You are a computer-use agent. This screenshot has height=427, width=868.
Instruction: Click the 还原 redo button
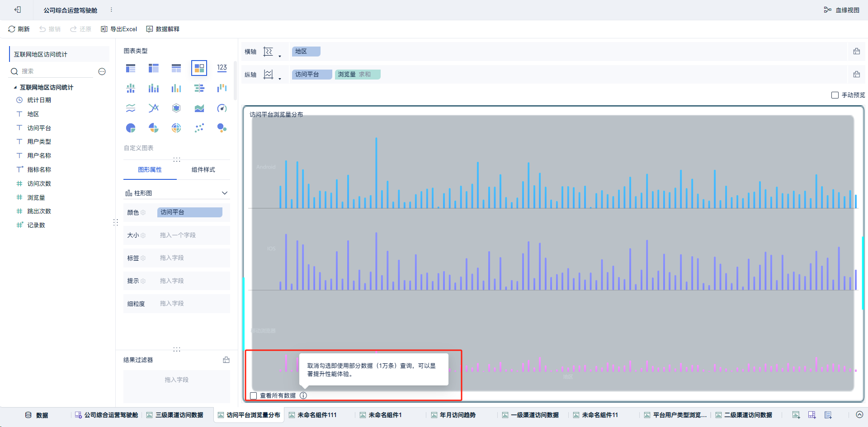[x=80, y=29]
